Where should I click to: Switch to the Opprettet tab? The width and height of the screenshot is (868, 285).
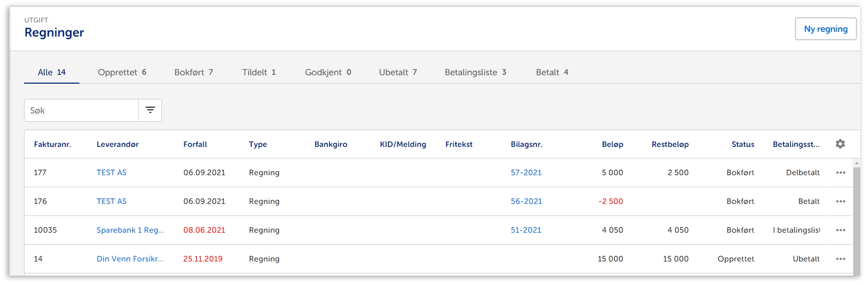[x=122, y=72]
